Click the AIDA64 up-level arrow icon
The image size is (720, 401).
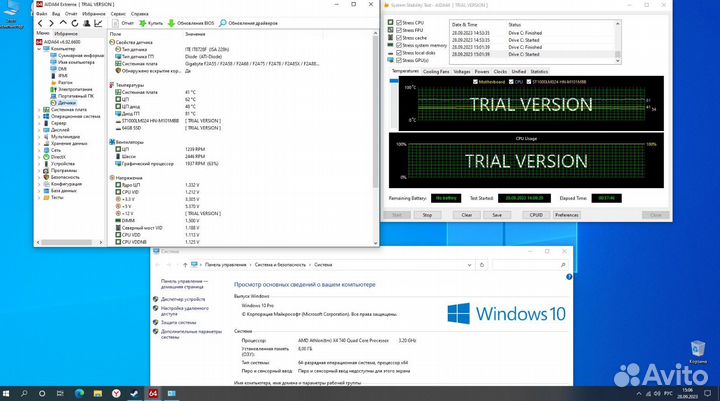(63, 23)
